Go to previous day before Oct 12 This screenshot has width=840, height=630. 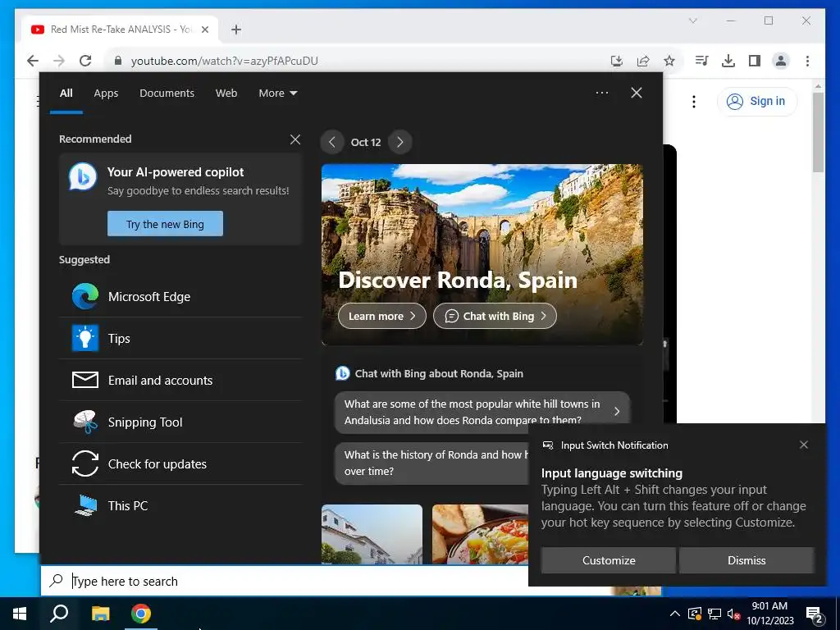(332, 143)
